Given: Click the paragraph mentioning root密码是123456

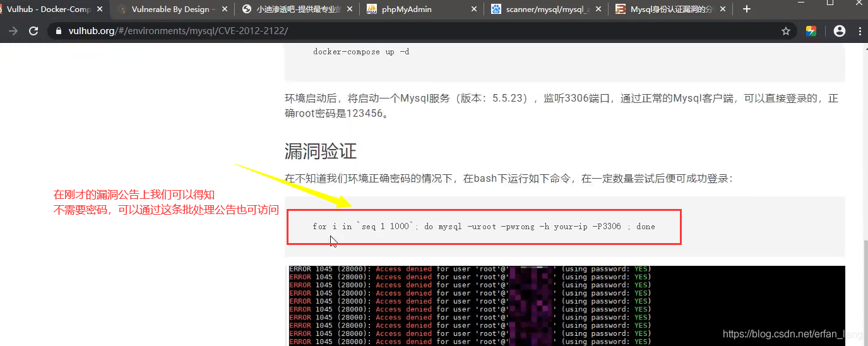Looking at the screenshot, I should [561, 106].
